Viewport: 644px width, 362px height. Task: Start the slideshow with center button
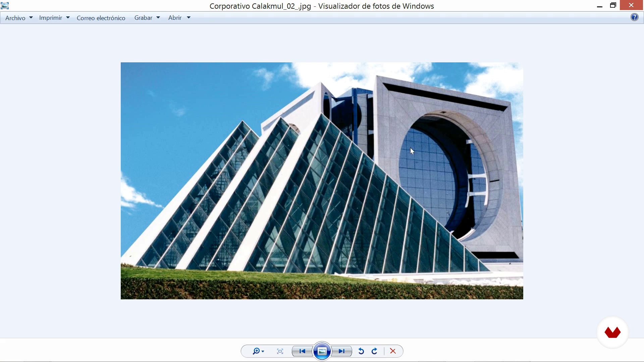[322, 351]
